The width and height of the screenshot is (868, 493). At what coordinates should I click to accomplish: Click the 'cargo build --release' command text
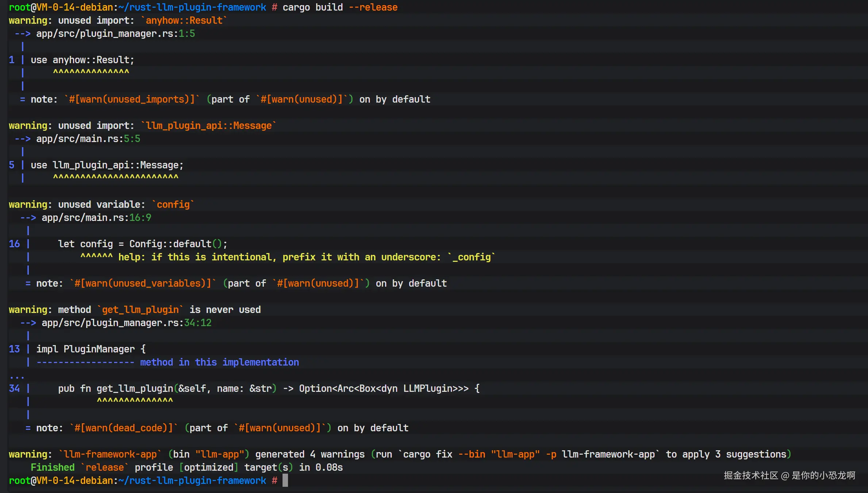(x=340, y=7)
